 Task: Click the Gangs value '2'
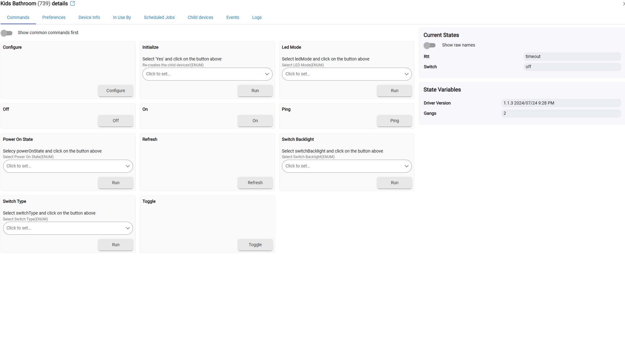click(561, 113)
